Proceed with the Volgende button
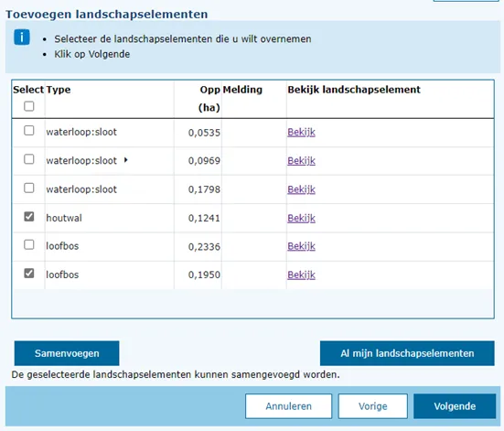504x431 pixels. coord(455,406)
